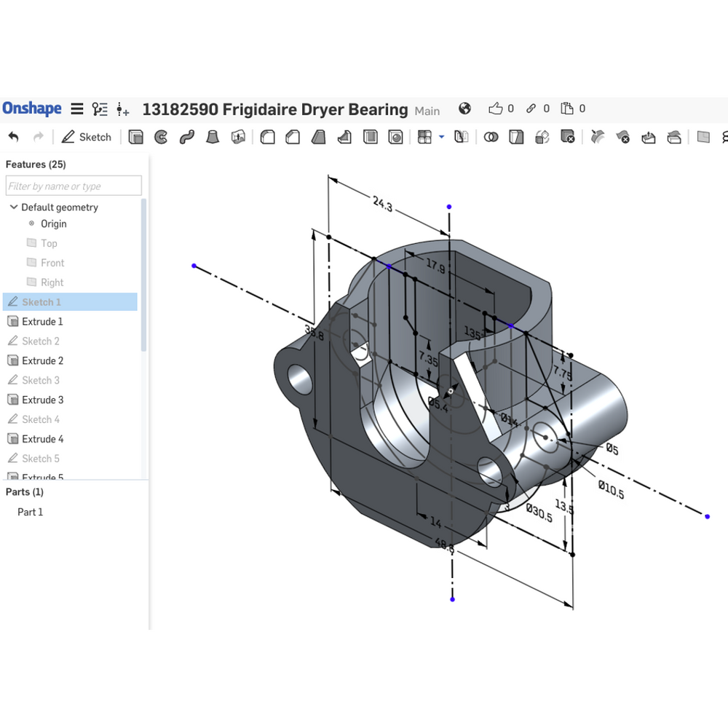728x728 pixels.
Task: Select Extrude 2 feature
Action: pyautogui.click(x=42, y=360)
